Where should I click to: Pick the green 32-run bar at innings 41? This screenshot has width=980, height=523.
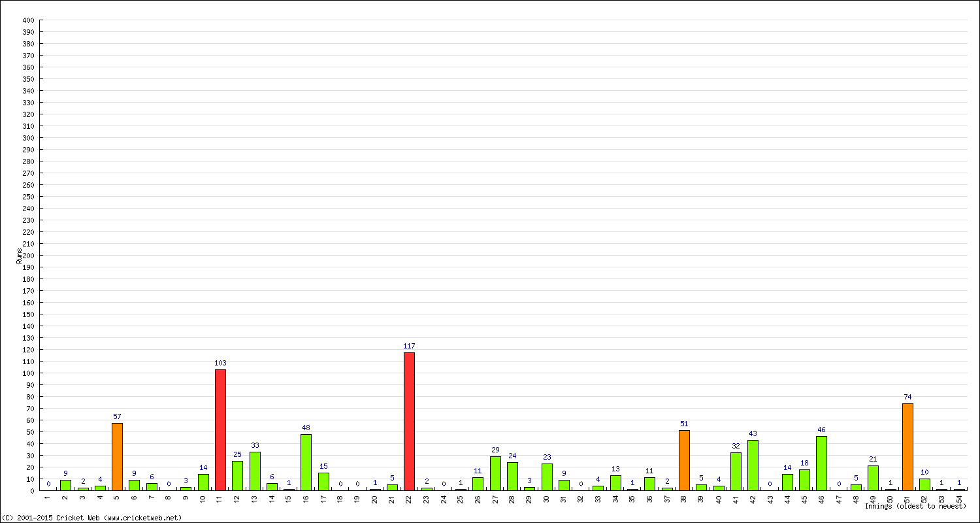coord(736,471)
